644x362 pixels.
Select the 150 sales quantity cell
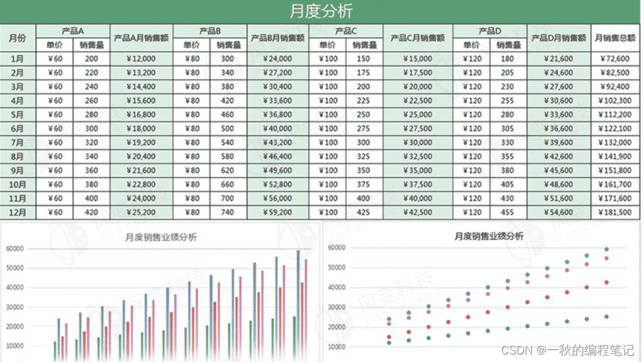coord(364,58)
